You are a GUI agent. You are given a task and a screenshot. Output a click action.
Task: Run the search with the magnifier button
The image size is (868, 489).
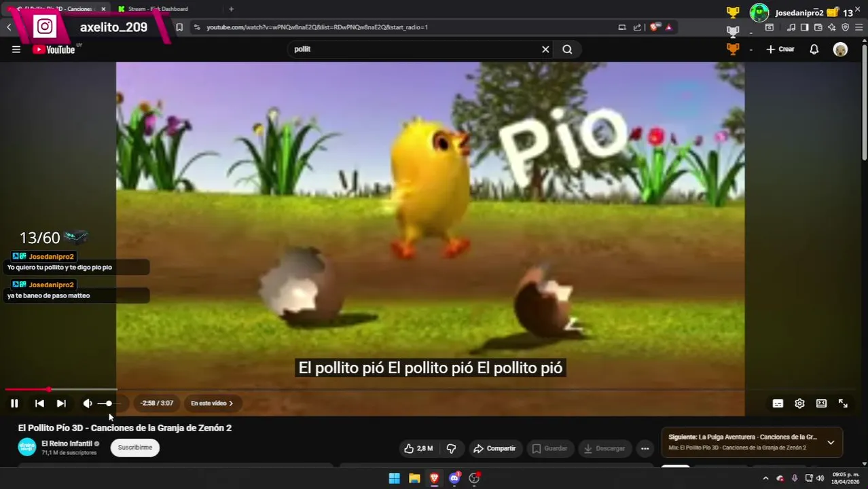(567, 49)
